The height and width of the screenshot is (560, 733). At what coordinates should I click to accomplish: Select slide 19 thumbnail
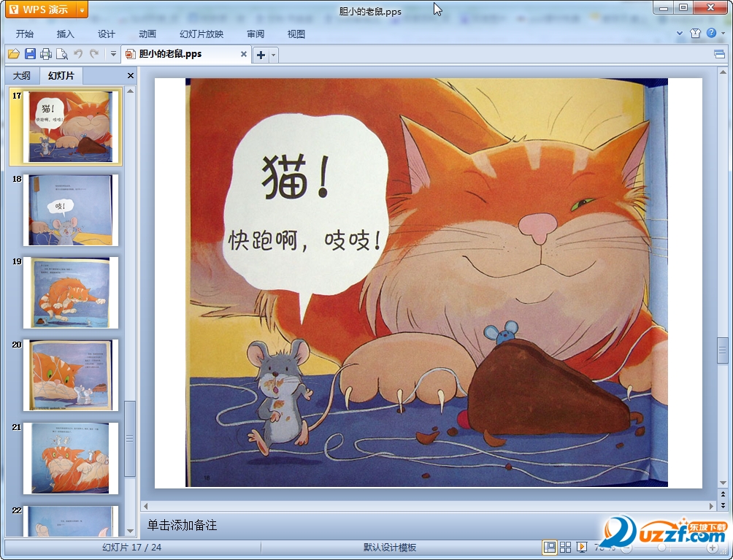pos(69,292)
